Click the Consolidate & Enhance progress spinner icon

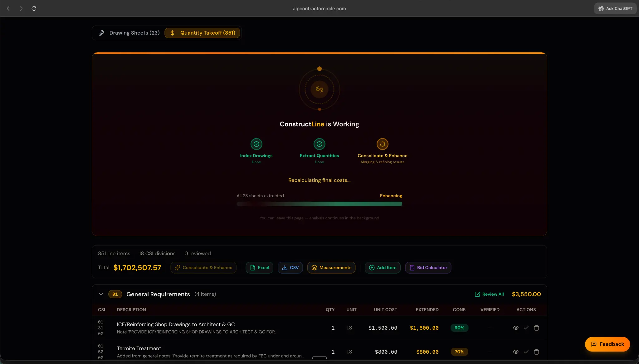(x=382, y=144)
